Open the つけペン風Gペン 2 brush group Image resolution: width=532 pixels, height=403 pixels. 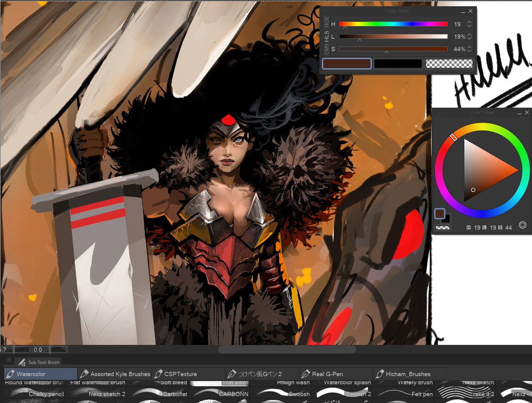262,374
